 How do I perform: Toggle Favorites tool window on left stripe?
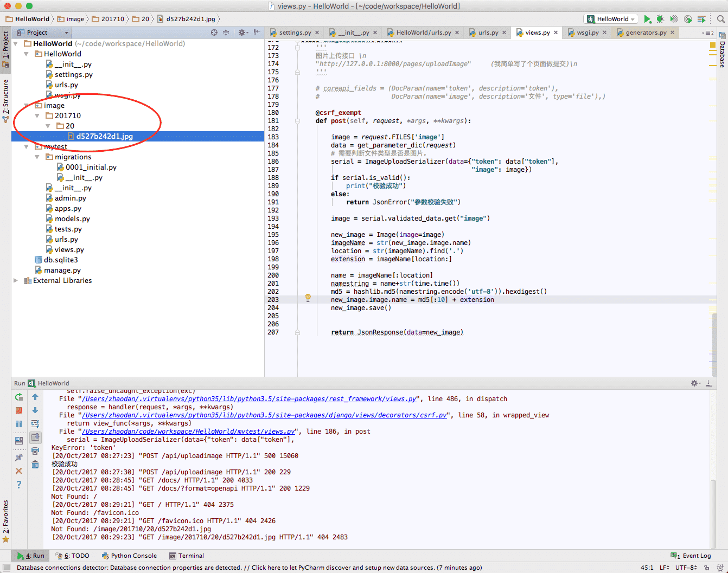click(5, 522)
